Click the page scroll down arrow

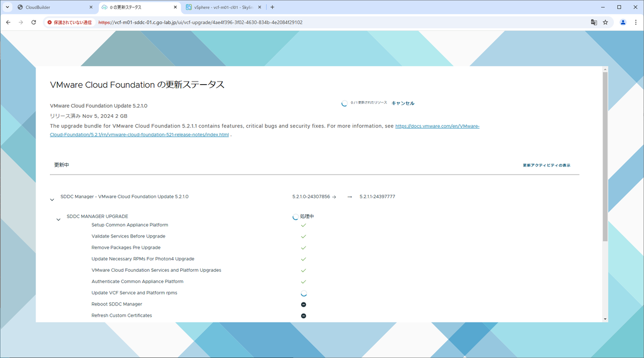pyautogui.click(x=605, y=319)
